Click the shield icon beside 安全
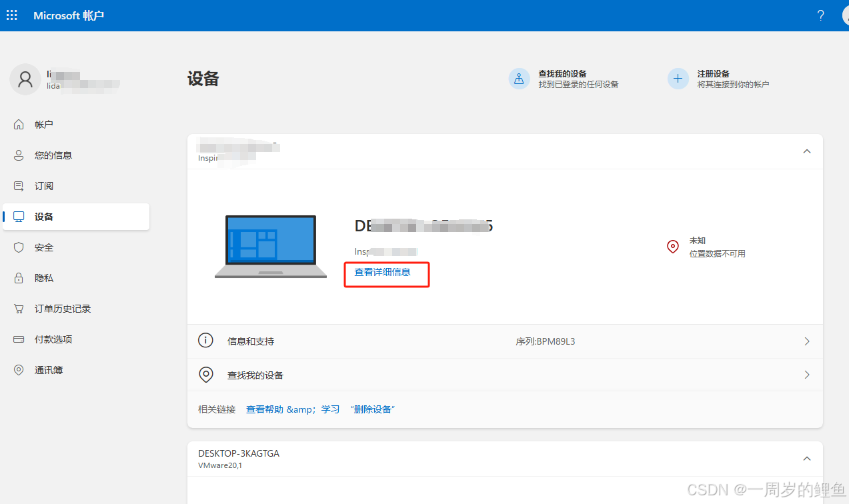 [19, 247]
